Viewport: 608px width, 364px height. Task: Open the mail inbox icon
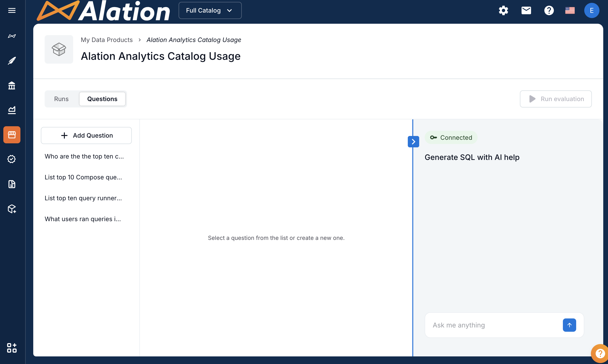pyautogui.click(x=526, y=10)
